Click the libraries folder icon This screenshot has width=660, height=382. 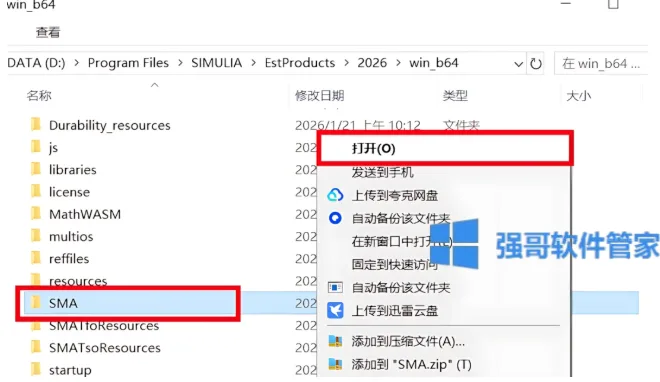36,169
